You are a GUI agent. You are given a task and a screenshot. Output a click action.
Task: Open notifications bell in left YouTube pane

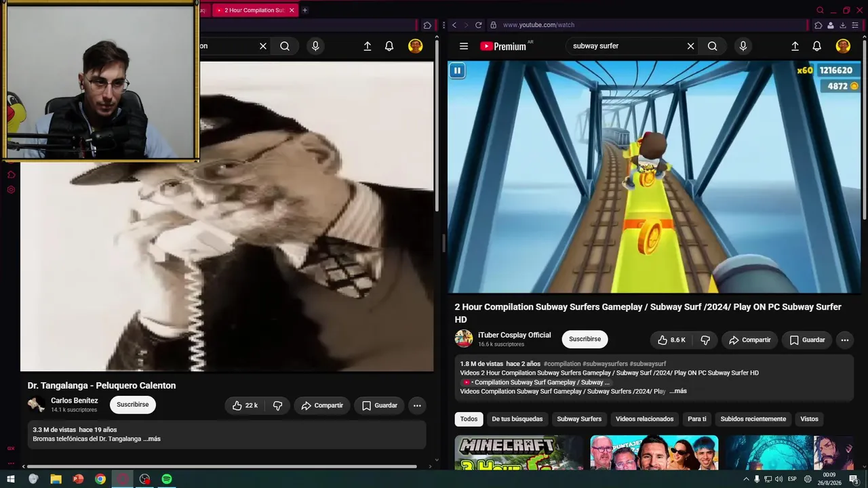(x=389, y=46)
